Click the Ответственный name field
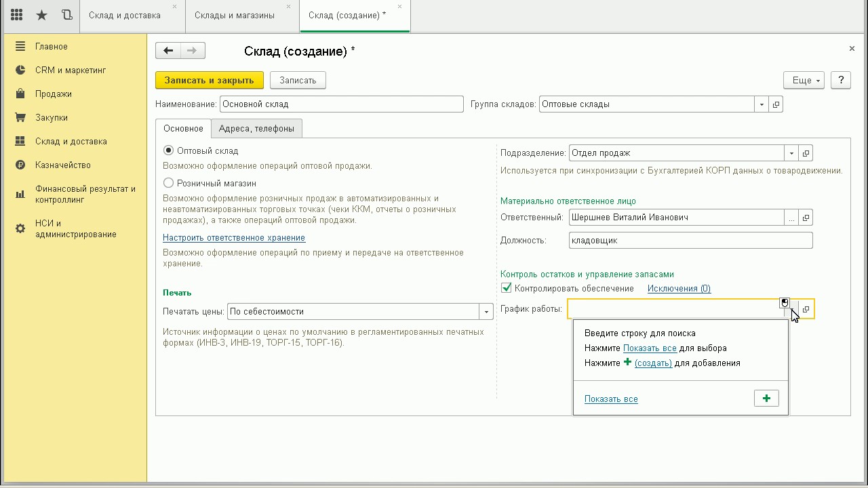 [x=676, y=218]
